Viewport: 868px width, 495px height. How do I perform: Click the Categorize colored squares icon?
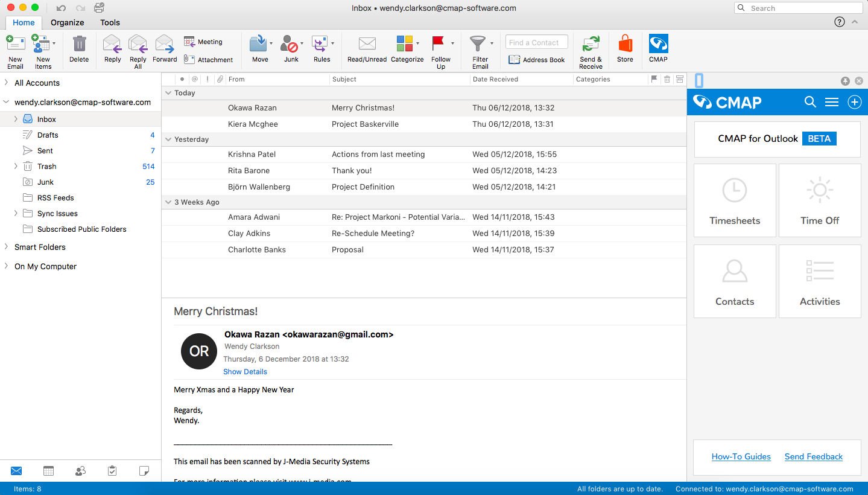coord(404,44)
